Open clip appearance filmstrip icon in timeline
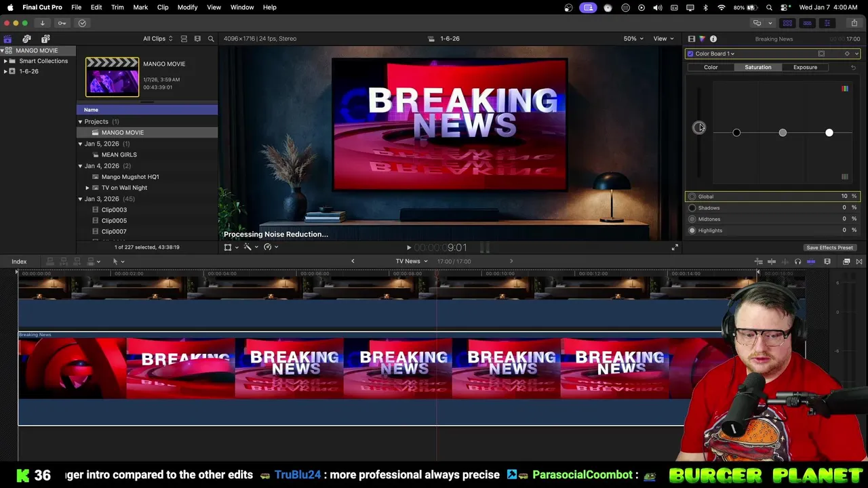The width and height of the screenshot is (868, 488). [827, 262]
